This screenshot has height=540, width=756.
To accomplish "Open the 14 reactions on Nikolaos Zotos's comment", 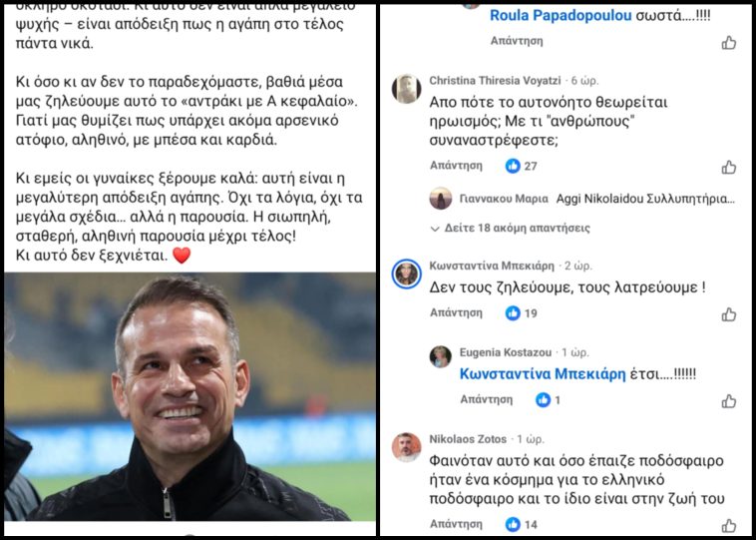I will point(522,524).
